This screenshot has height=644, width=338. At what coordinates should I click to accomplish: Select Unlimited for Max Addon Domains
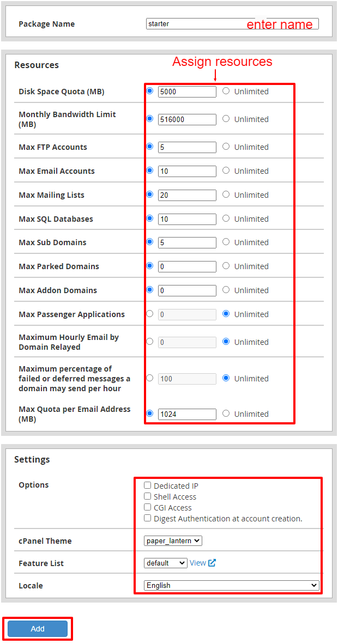click(226, 290)
